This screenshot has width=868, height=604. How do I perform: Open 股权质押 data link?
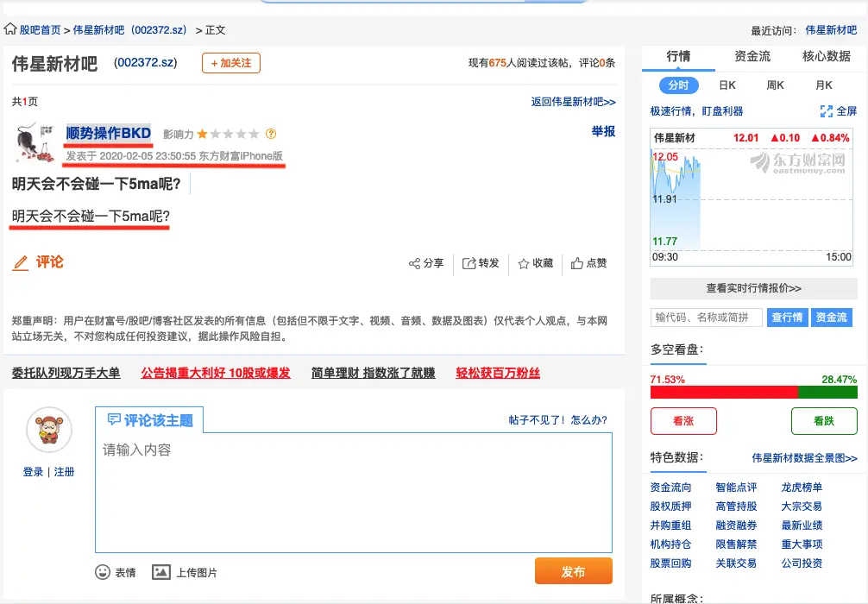pos(670,506)
